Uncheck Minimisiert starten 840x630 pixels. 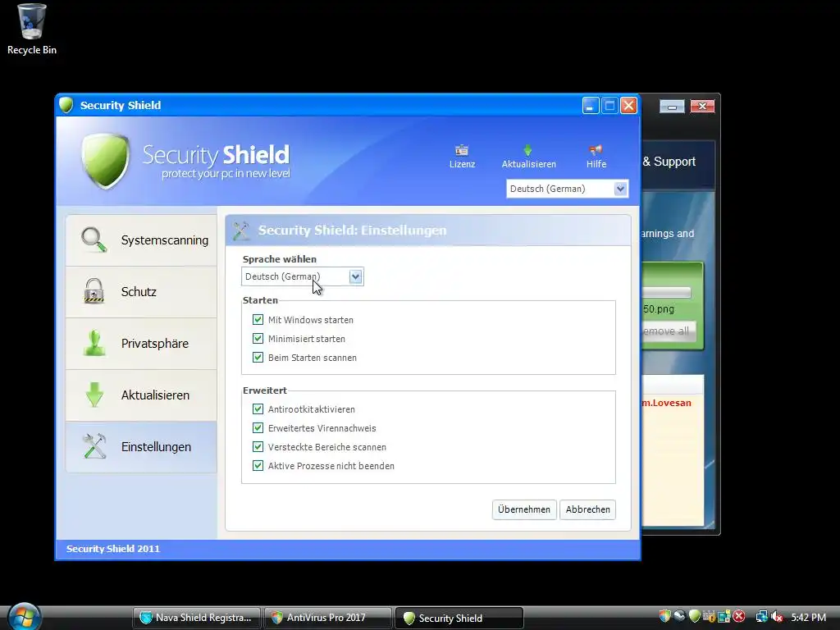pos(258,338)
